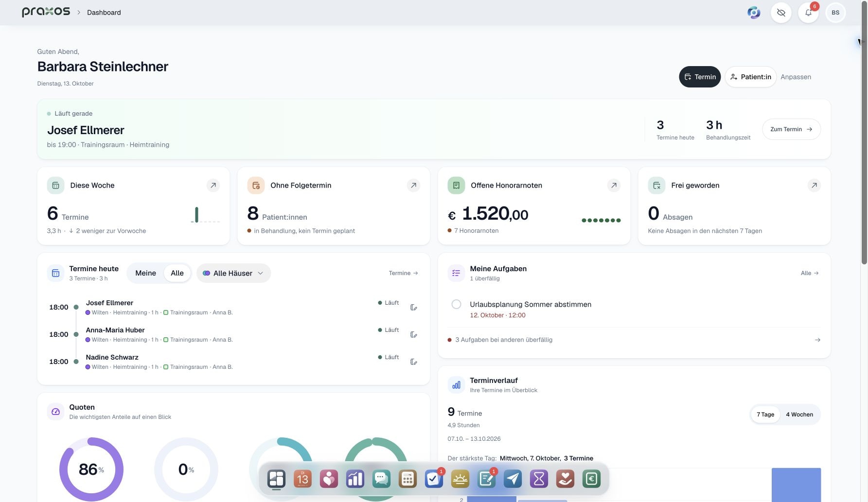868x502 pixels.
Task: Click the 86% donut chart in Quoten
Action: (x=91, y=469)
